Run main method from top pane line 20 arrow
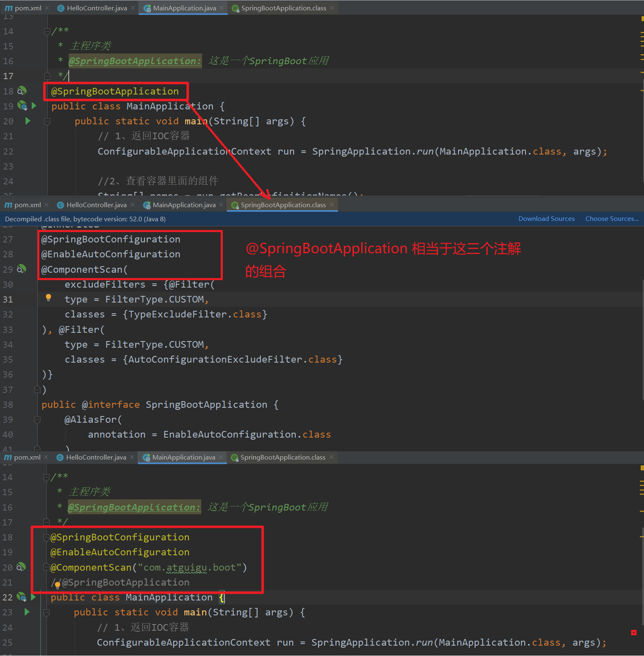644x656 pixels. [x=28, y=121]
